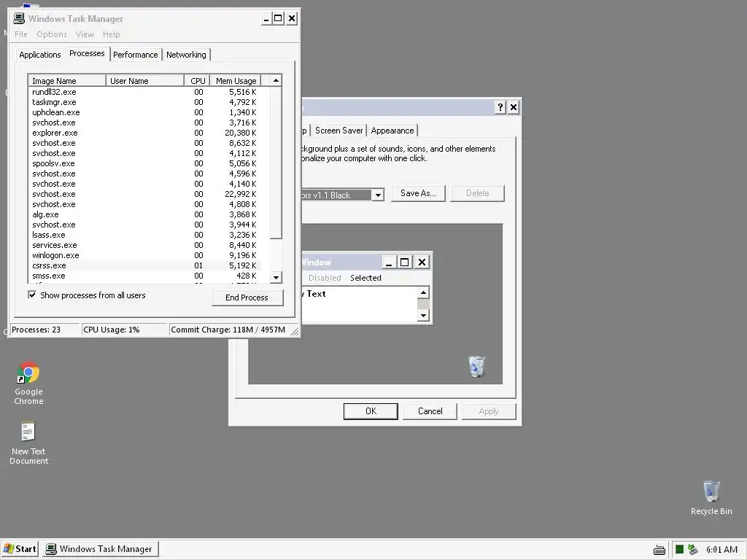Click the Selected item in preview window
This screenshot has height=560, width=747.
coord(365,278)
